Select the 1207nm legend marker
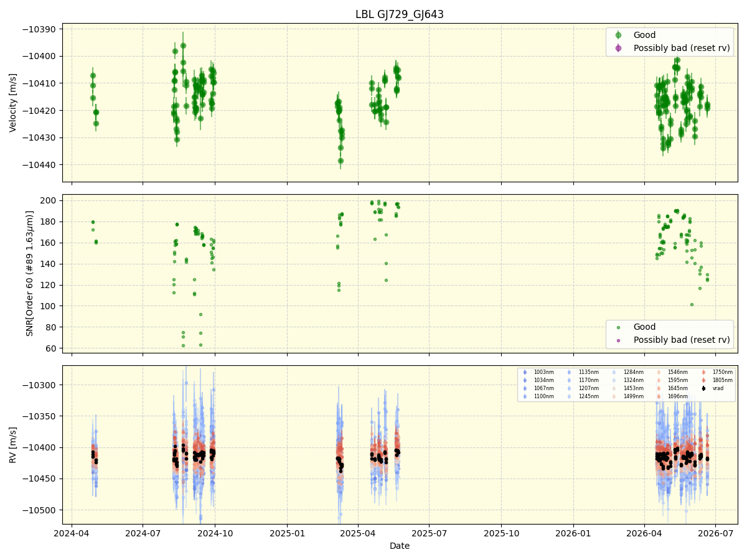The height and width of the screenshot is (560, 747). click(570, 388)
